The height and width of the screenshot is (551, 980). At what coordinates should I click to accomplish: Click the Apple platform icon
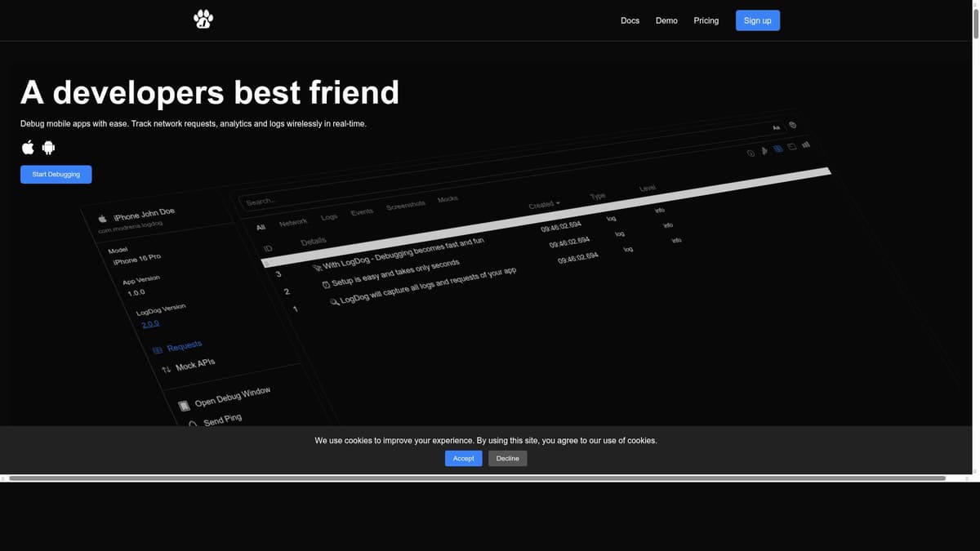tap(28, 147)
